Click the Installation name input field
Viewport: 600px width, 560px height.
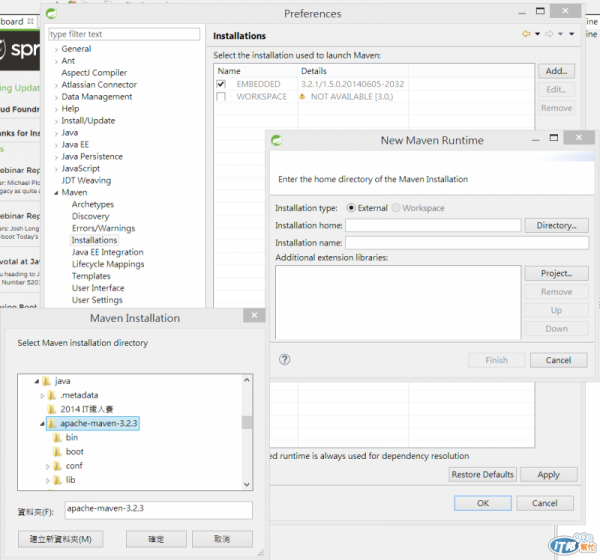click(x=467, y=243)
